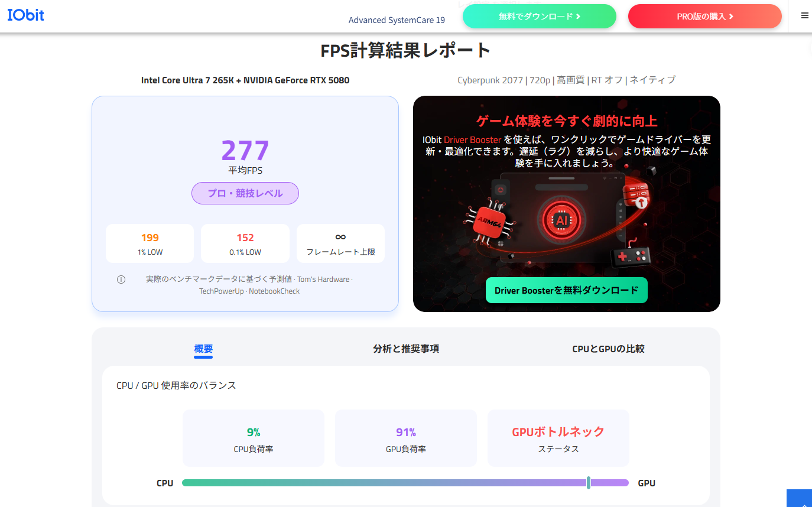The height and width of the screenshot is (507, 812).
Task: Click the PRO版の購入 button
Action: [x=705, y=17]
